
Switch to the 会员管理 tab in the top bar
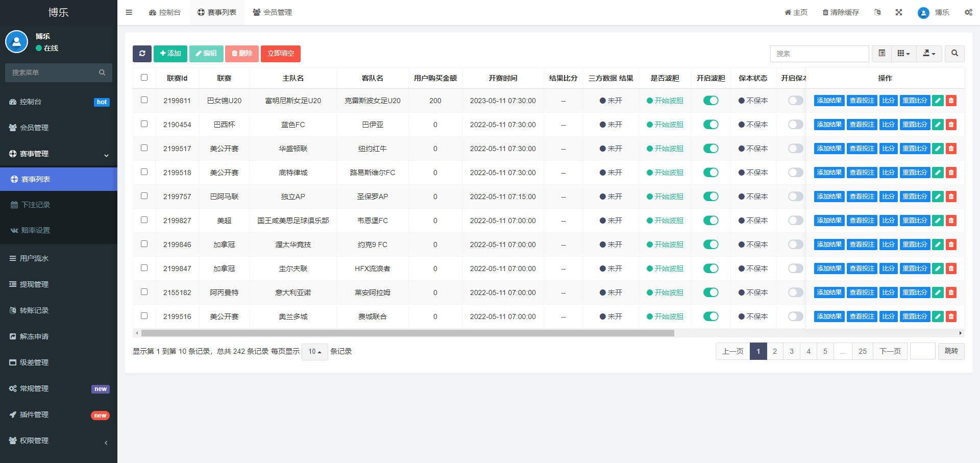coord(273,12)
